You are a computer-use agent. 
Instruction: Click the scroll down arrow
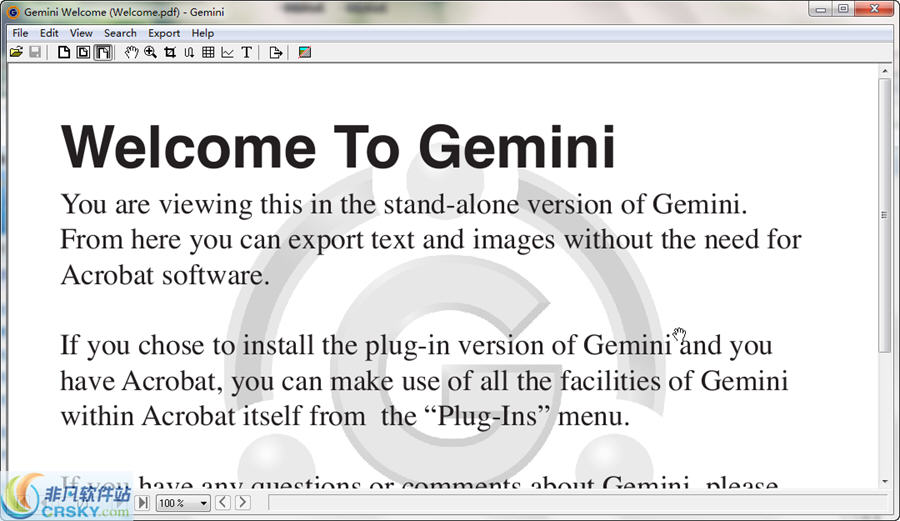[885, 481]
